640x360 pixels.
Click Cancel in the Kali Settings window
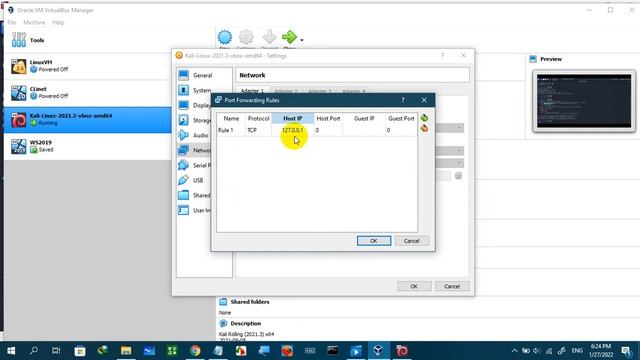(x=452, y=286)
